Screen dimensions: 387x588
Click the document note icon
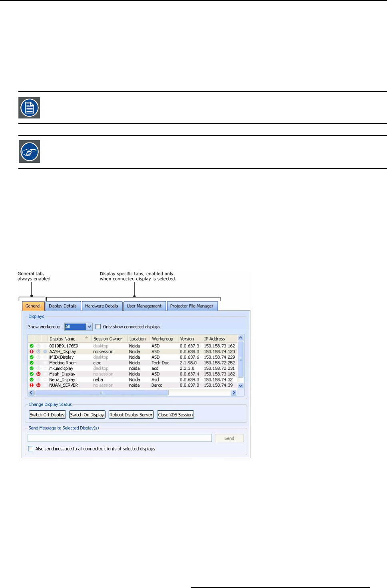pos(29,108)
